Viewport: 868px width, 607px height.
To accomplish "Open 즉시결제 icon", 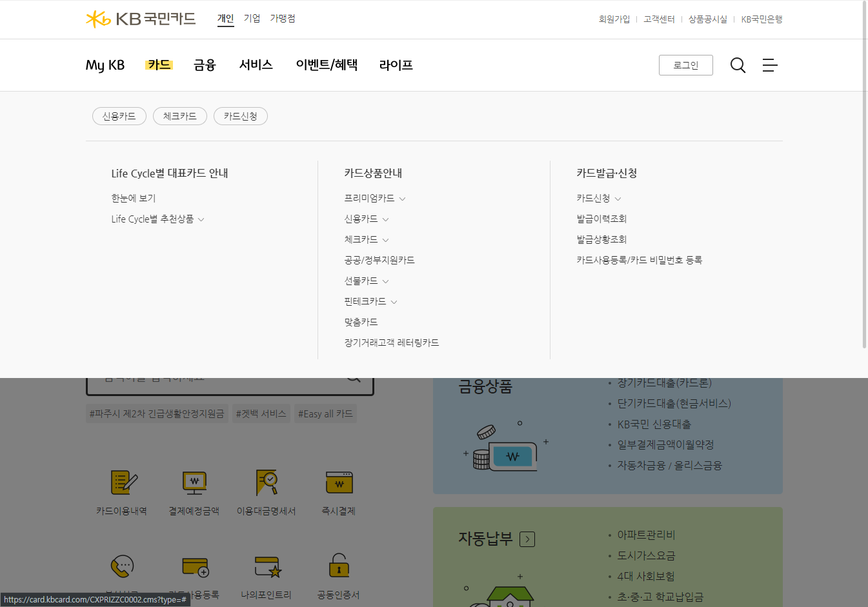I will [x=339, y=482].
